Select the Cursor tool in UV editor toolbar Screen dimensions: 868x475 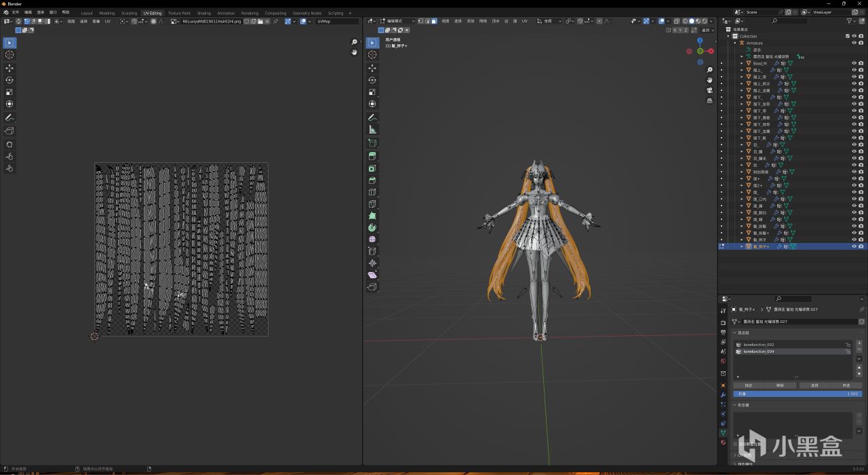[x=9, y=55]
